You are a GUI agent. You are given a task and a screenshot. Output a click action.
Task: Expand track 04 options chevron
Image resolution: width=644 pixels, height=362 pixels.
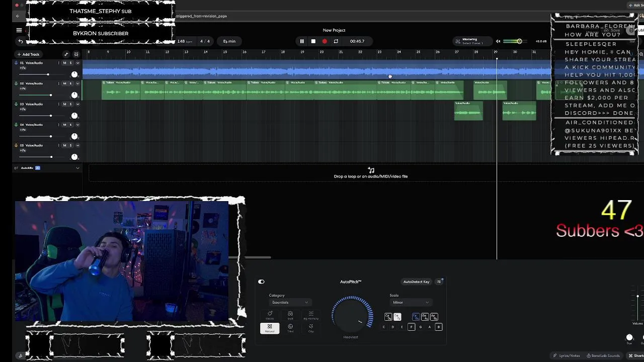77,125
